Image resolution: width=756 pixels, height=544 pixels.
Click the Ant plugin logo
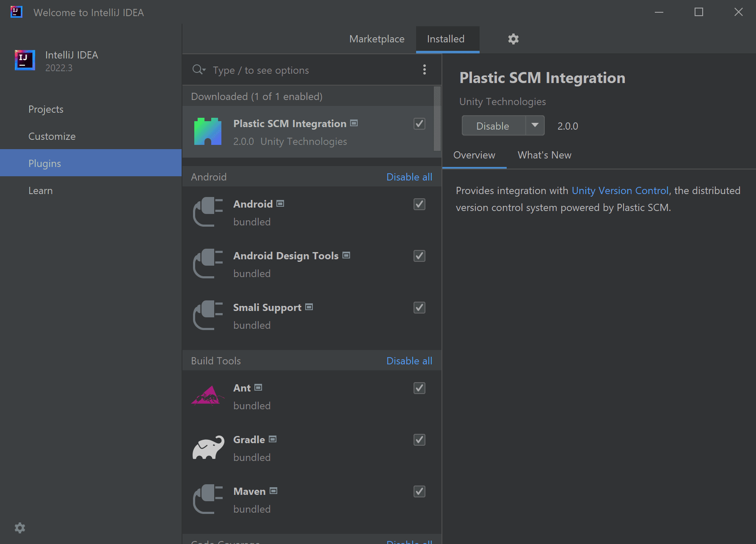click(x=208, y=396)
